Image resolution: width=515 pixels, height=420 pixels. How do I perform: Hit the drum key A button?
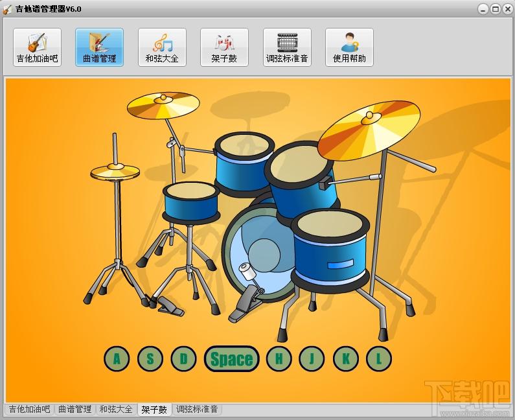(x=117, y=358)
